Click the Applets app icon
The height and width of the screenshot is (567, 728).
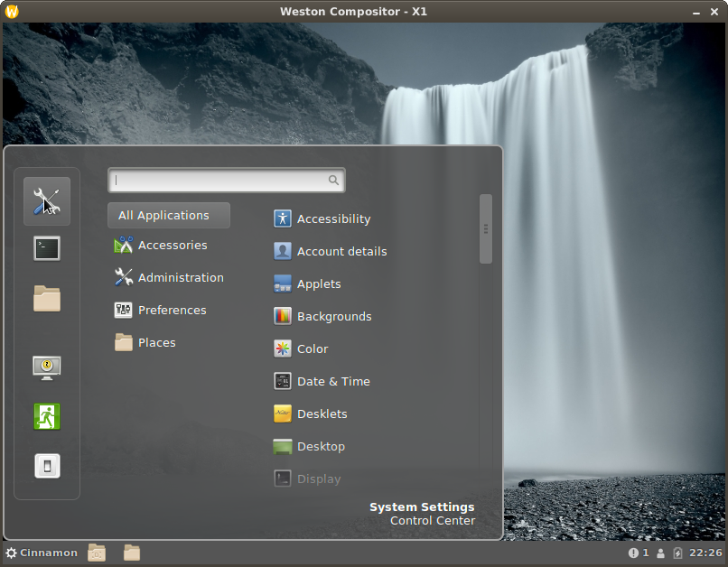(283, 283)
